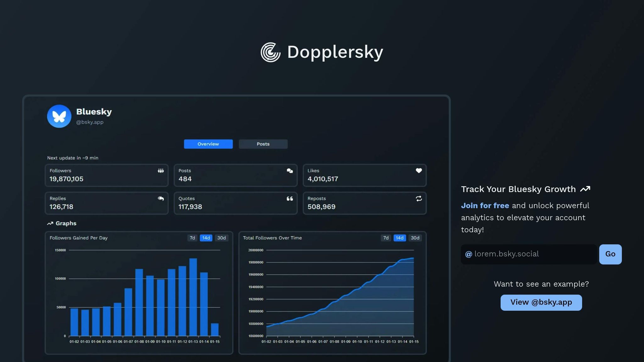Click the 01-13 bar in followers chart

click(193, 297)
